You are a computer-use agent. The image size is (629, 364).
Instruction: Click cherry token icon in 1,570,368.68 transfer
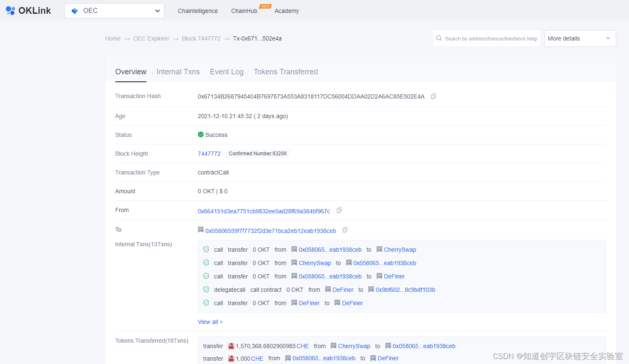click(x=231, y=346)
